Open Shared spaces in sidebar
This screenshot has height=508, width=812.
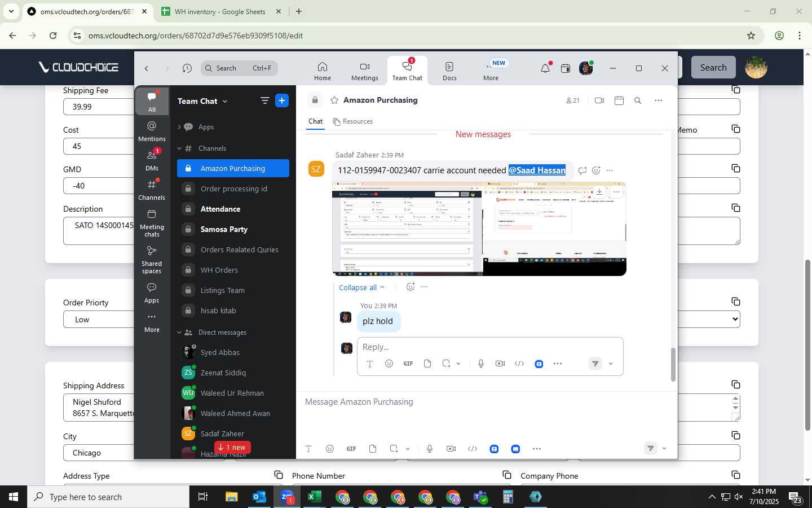coord(152,260)
